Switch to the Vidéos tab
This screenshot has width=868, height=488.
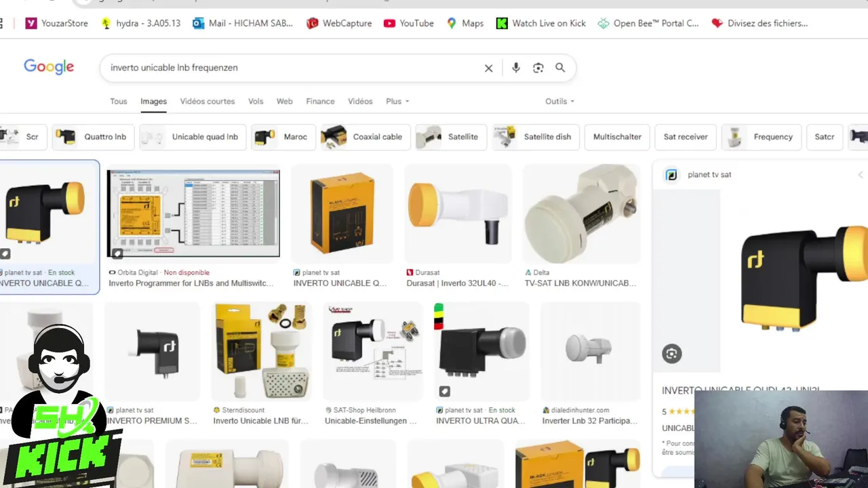click(x=360, y=101)
